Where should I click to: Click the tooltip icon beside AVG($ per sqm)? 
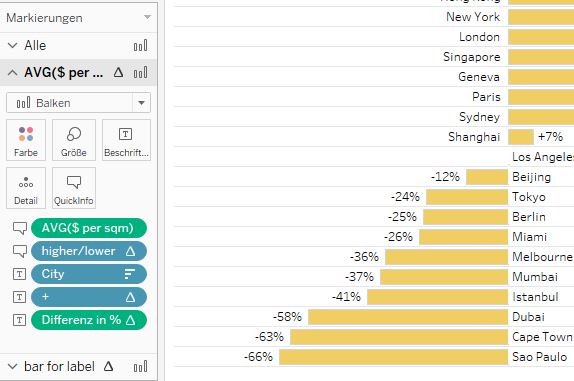[20, 228]
